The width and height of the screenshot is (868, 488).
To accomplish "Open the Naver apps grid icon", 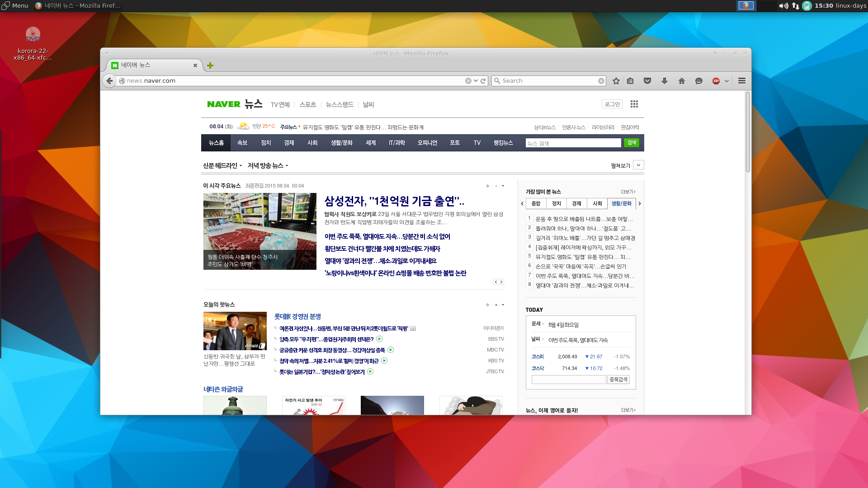I will click(634, 104).
